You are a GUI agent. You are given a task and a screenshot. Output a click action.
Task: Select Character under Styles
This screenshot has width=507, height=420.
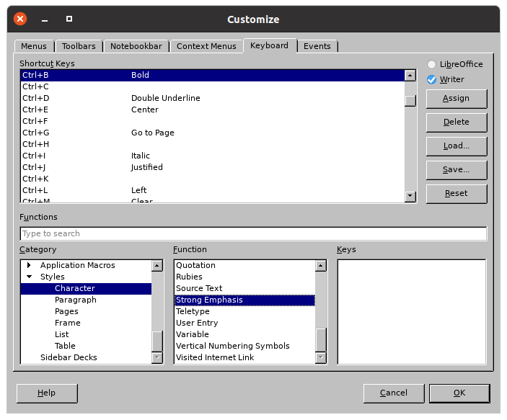pos(86,288)
